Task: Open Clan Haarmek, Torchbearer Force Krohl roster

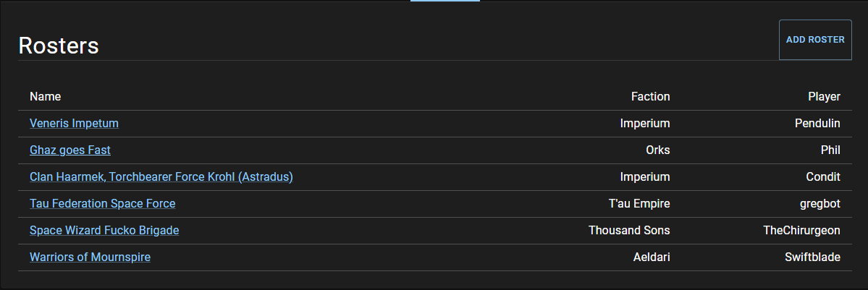Action: 161,177
